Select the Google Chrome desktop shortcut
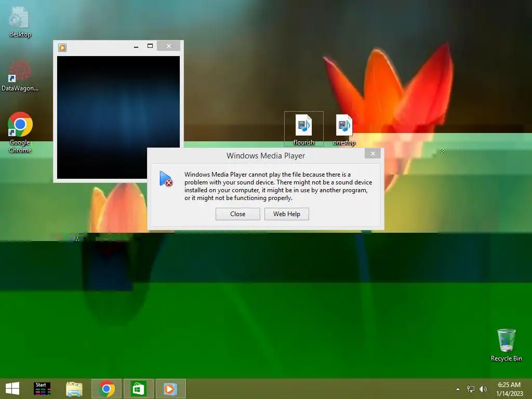Image resolution: width=532 pixels, height=399 pixels. [20, 132]
